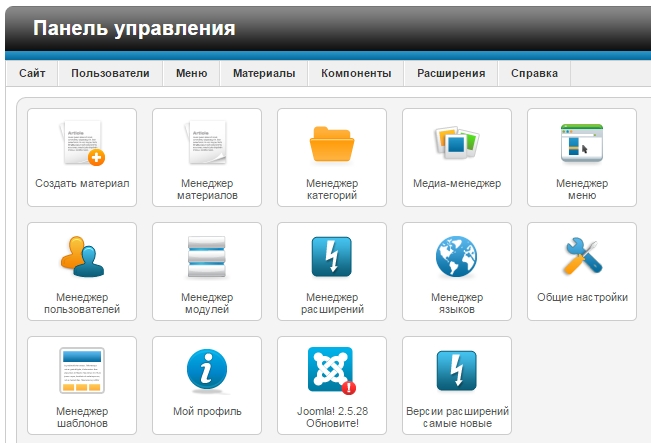
Task: Open Менеджер расширений lightning icon
Action: (332, 259)
